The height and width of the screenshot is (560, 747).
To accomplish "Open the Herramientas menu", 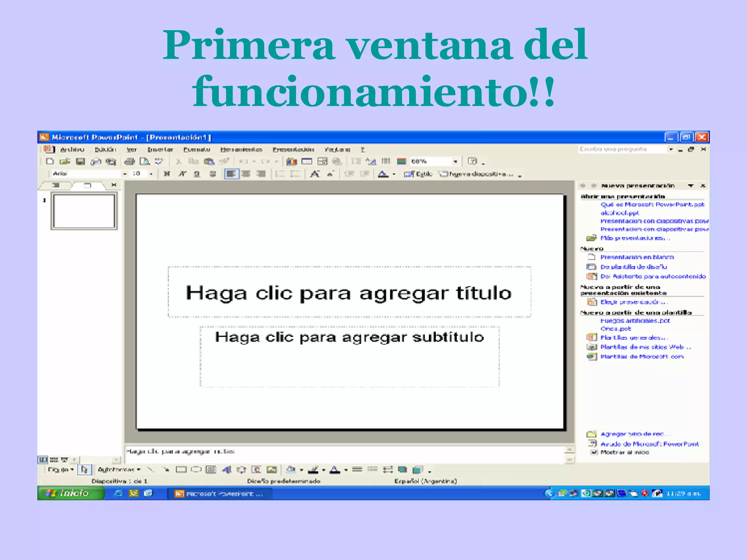I will point(241,149).
